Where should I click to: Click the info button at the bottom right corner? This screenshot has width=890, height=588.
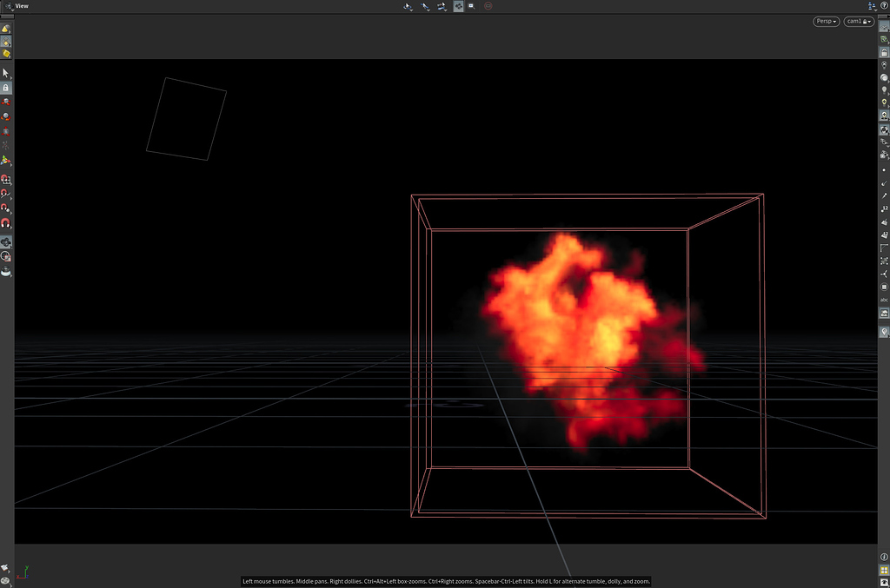tap(883, 557)
